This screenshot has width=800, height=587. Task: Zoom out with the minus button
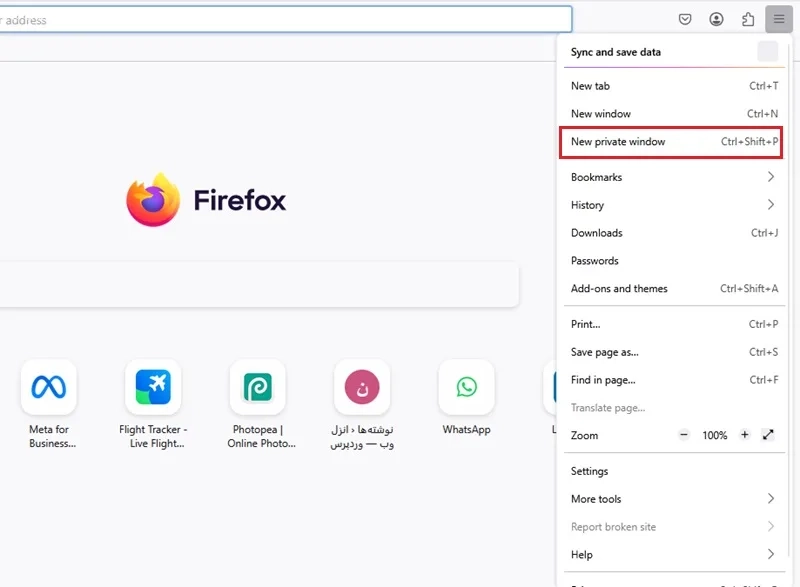(684, 435)
